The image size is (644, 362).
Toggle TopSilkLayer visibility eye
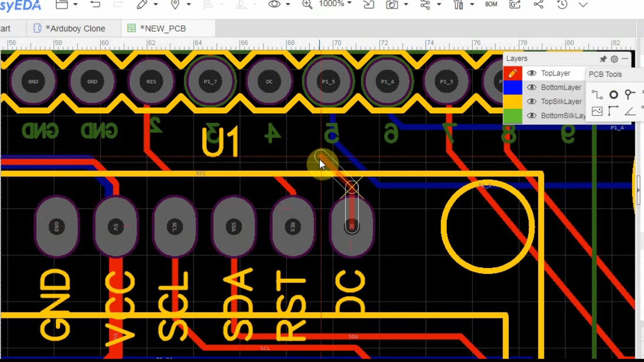(531, 101)
